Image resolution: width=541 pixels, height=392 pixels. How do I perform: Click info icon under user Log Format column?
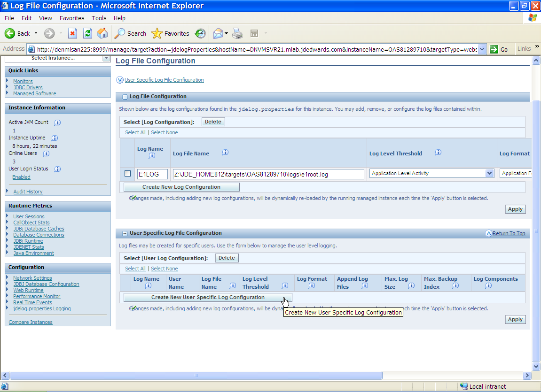click(312, 285)
